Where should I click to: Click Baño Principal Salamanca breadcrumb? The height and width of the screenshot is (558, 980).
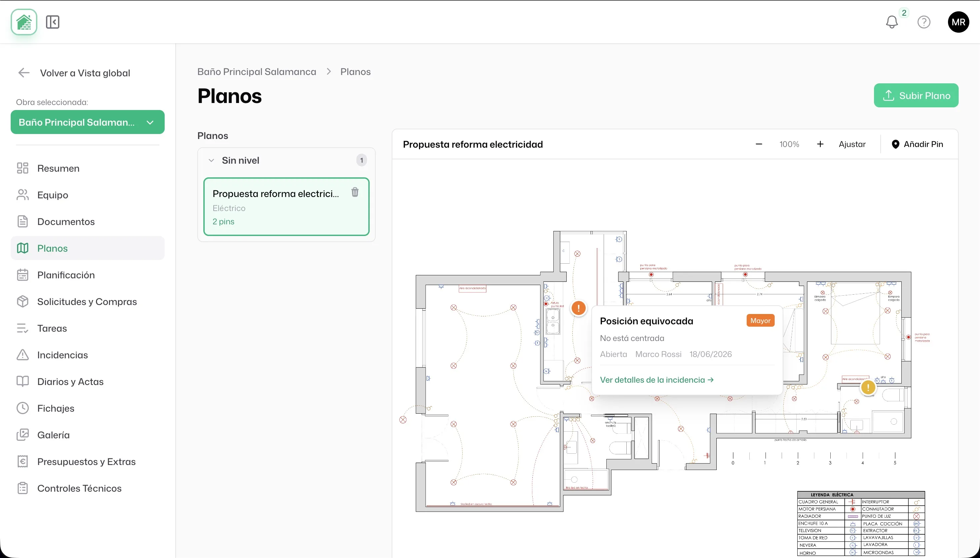[x=257, y=72]
